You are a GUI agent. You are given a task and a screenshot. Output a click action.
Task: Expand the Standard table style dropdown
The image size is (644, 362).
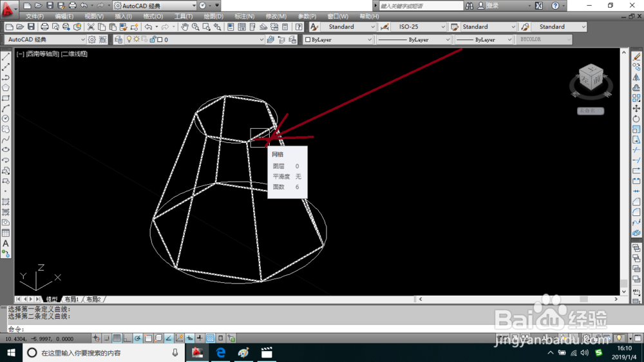pos(513,27)
